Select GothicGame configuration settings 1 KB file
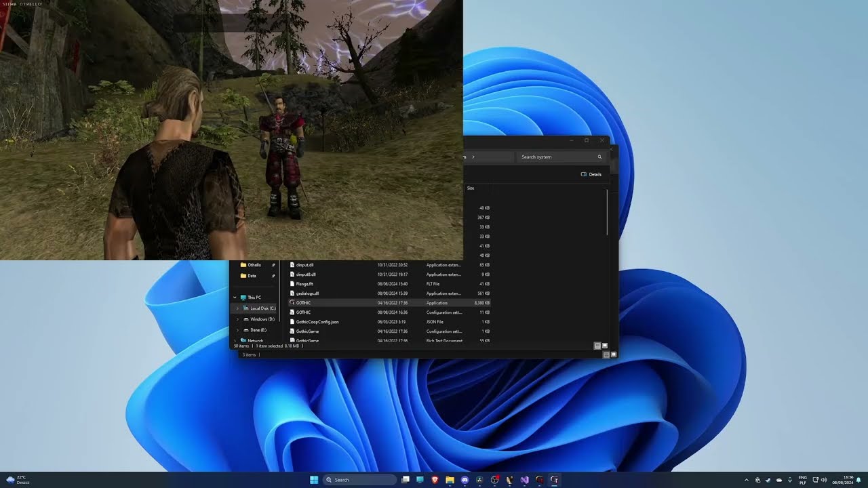 pos(389,331)
